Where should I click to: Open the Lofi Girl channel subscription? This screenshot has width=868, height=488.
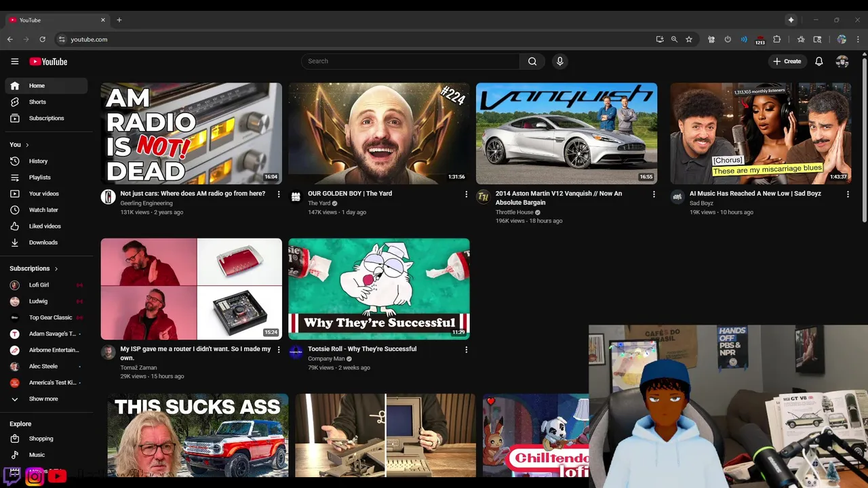[x=46, y=285]
